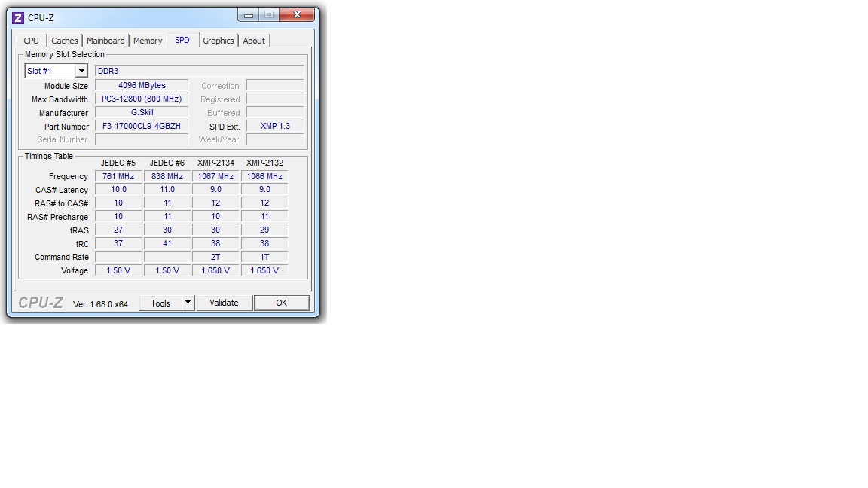The image size is (868, 488).
Task: Click the XMP 1.3 SPD Ext. value
Action: coord(275,127)
